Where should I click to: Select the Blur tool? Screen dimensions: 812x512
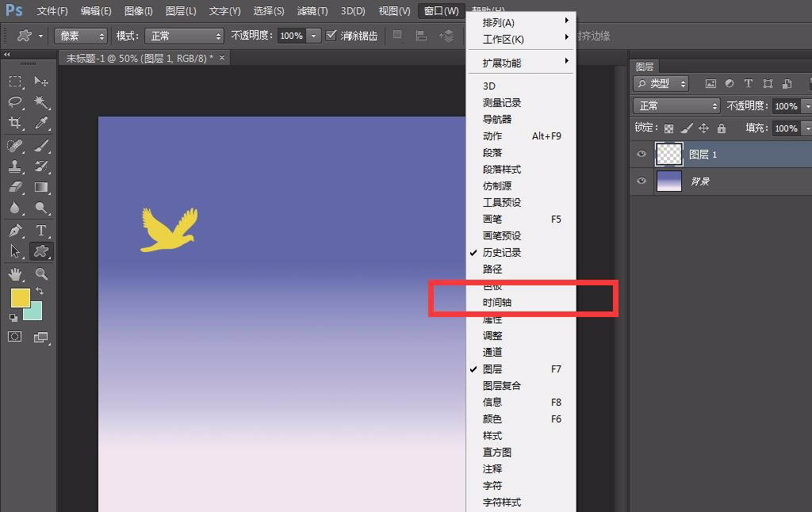pos(15,208)
